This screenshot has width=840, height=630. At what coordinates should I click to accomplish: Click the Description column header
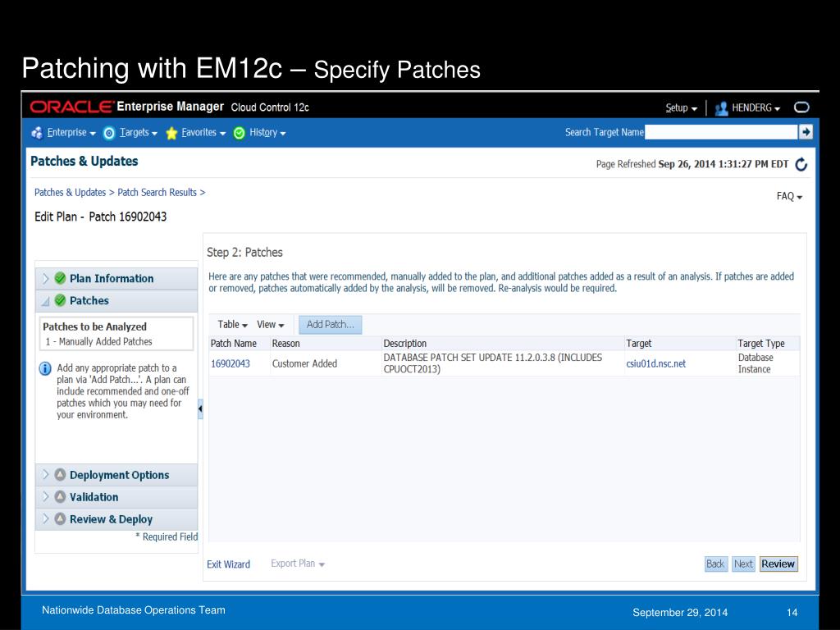click(405, 344)
